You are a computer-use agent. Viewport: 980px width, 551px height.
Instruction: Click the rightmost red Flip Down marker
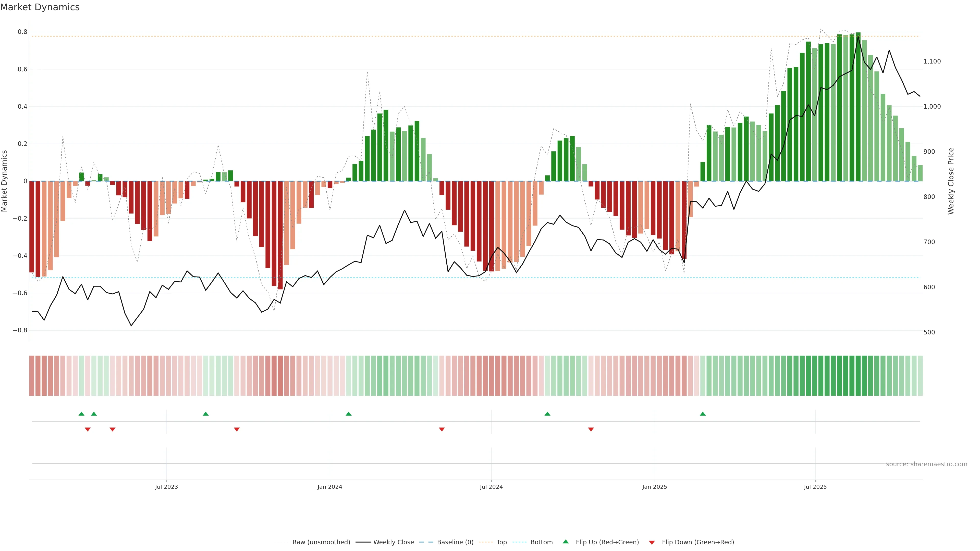click(591, 429)
